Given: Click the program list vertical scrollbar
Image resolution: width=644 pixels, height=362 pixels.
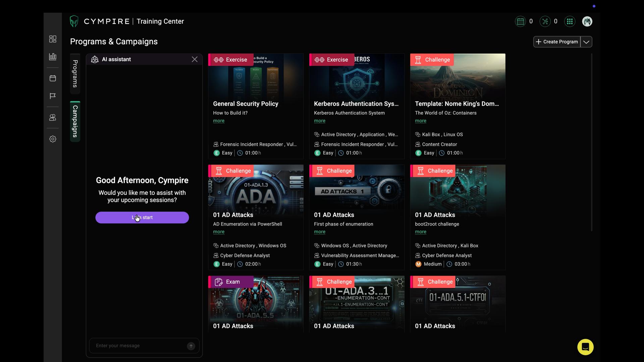Looking at the screenshot, I should [591, 142].
